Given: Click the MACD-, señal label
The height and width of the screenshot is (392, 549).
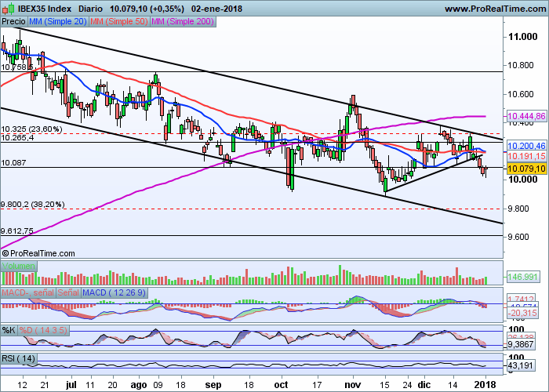Looking at the screenshot, I should click(x=28, y=292).
